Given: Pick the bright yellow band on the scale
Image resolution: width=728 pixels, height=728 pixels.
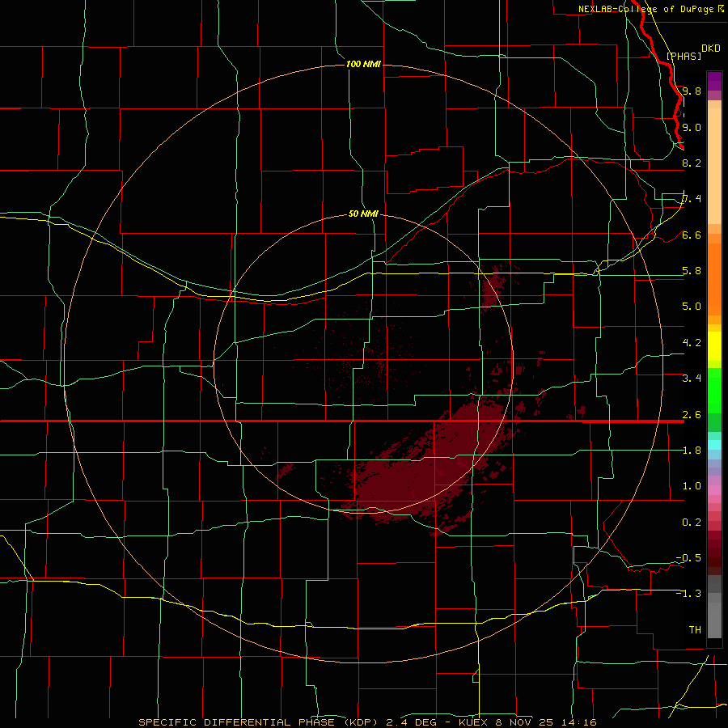Looking at the screenshot, I should [x=714, y=346].
